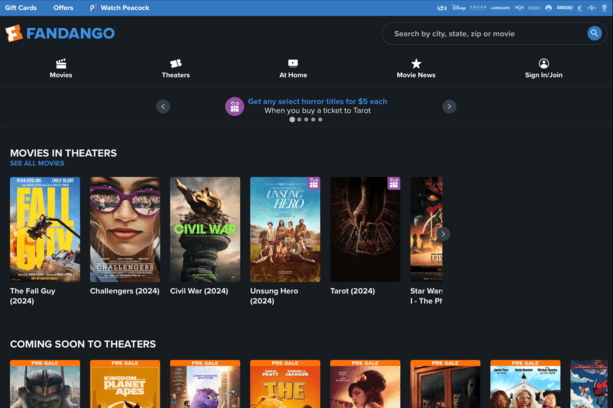
Task: Select the first promo carousel dot
Action: (x=292, y=120)
